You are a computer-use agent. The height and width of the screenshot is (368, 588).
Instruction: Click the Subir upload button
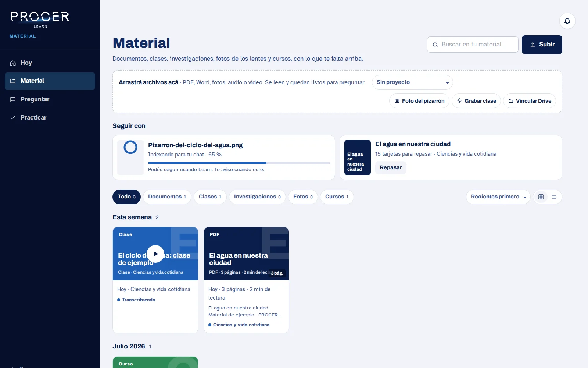[542, 45]
